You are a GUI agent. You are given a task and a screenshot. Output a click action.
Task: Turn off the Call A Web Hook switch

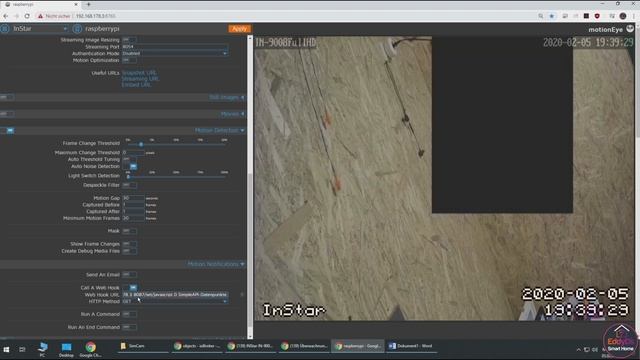[x=129, y=287]
